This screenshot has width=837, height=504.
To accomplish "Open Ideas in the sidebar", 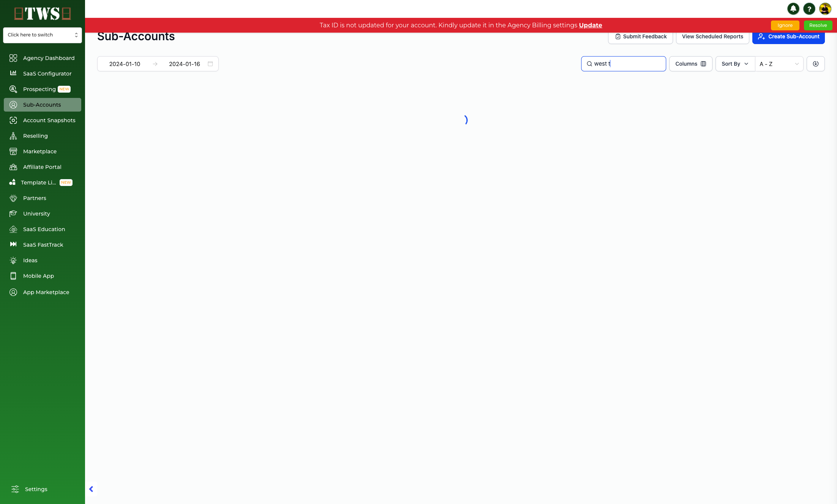I will (x=43, y=260).
